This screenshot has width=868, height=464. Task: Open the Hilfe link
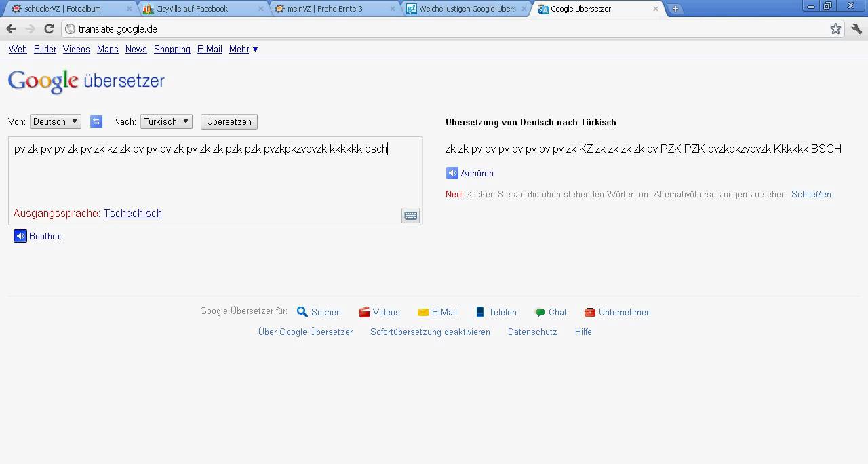[x=583, y=332]
